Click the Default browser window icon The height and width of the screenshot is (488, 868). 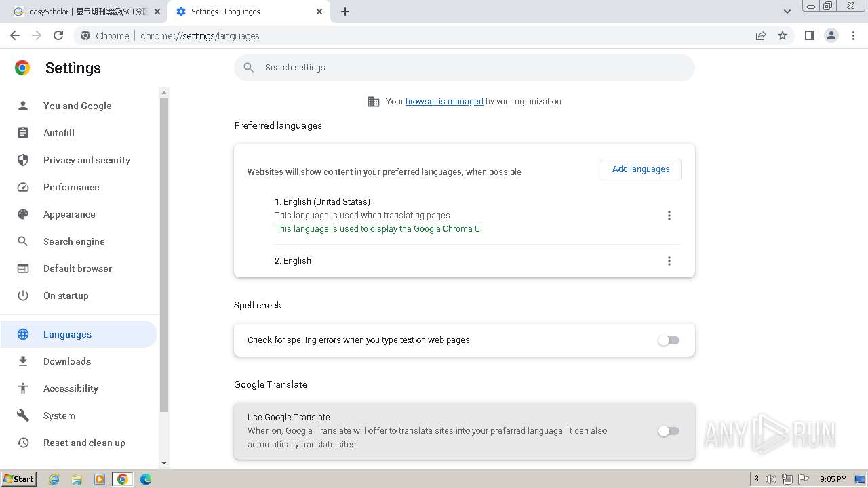(x=23, y=268)
